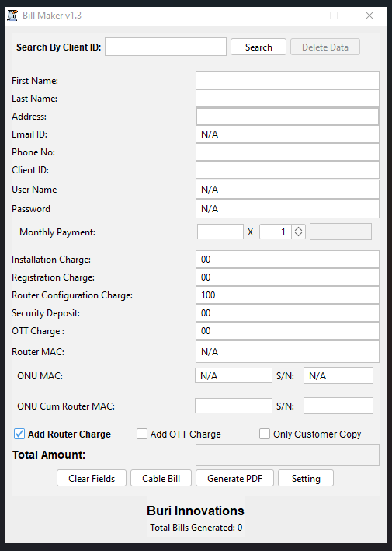Click the OTT Charge field
The width and height of the screenshot is (392, 551).
point(287,331)
